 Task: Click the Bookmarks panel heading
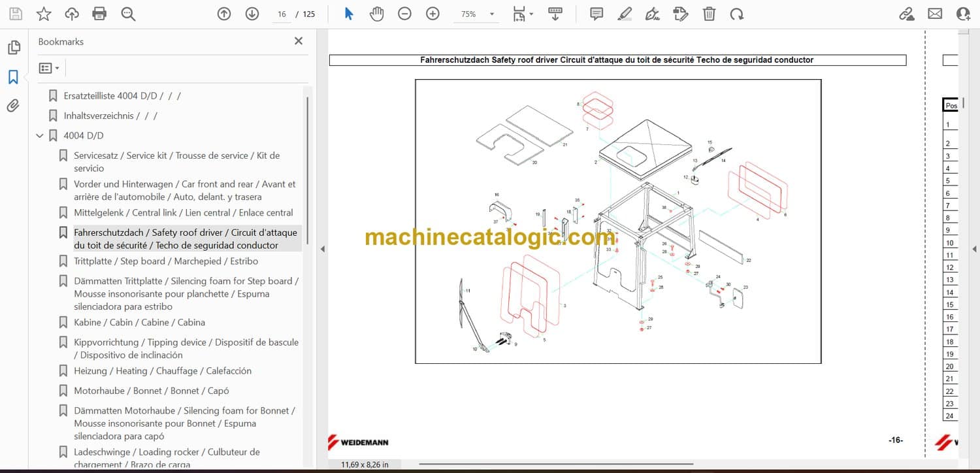pyautogui.click(x=61, y=42)
